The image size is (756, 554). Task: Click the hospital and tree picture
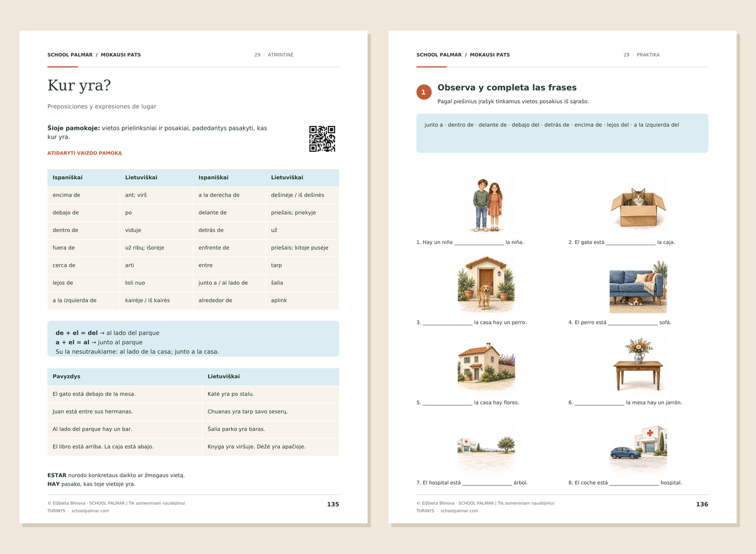point(486,445)
